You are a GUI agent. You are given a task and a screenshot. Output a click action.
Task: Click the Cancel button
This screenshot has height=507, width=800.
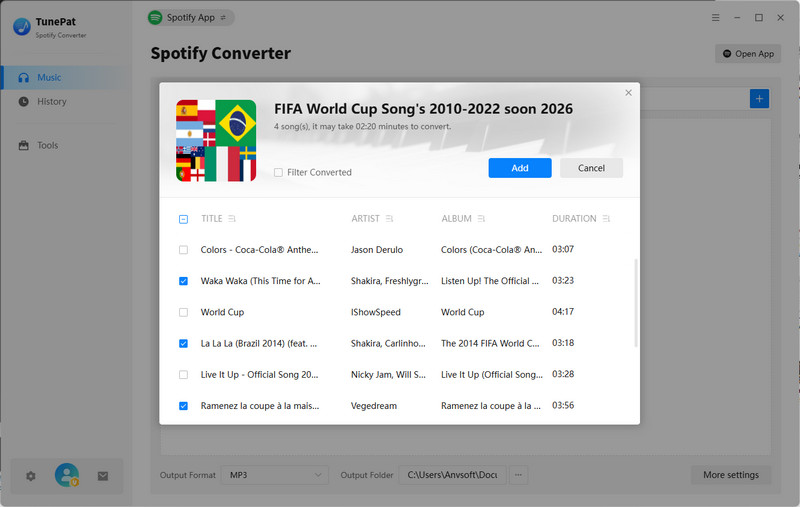[591, 168]
